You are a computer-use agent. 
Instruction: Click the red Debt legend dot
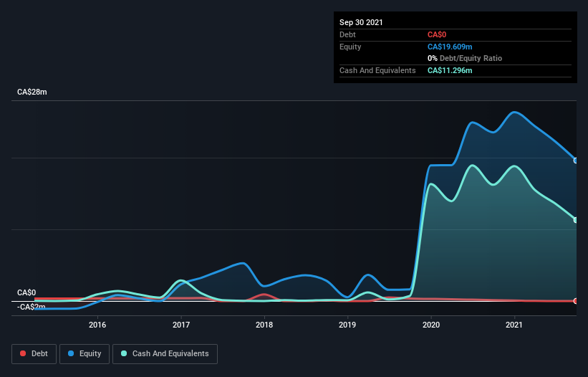tap(23, 353)
